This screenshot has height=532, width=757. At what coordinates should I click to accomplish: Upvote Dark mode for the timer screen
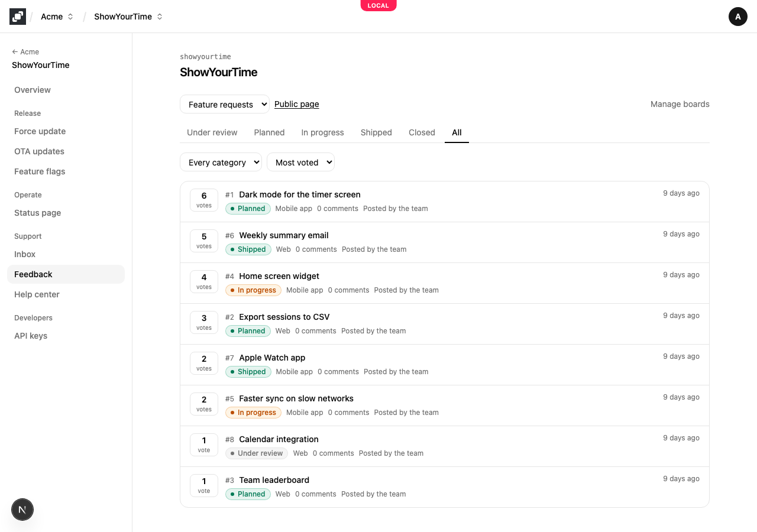click(x=204, y=200)
